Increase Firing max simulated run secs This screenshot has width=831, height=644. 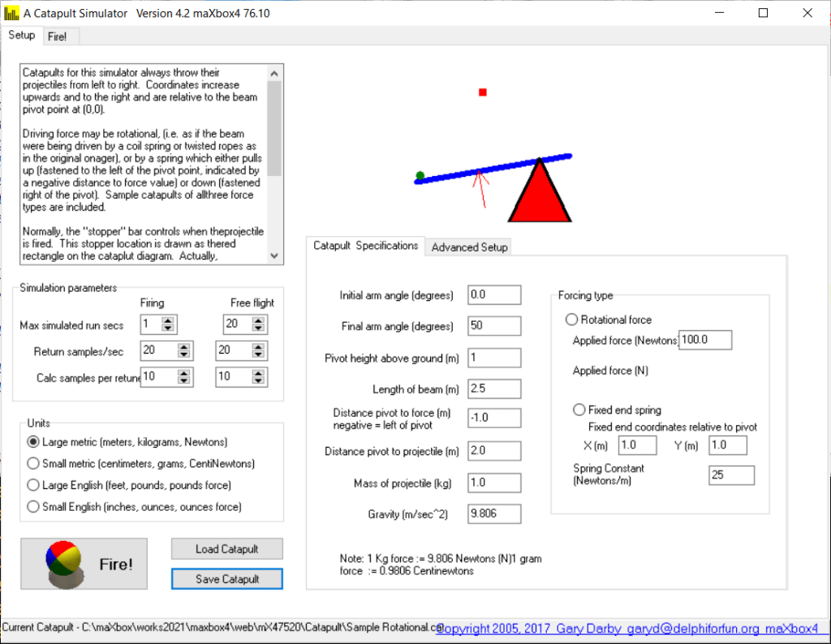pyautogui.click(x=168, y=321)
